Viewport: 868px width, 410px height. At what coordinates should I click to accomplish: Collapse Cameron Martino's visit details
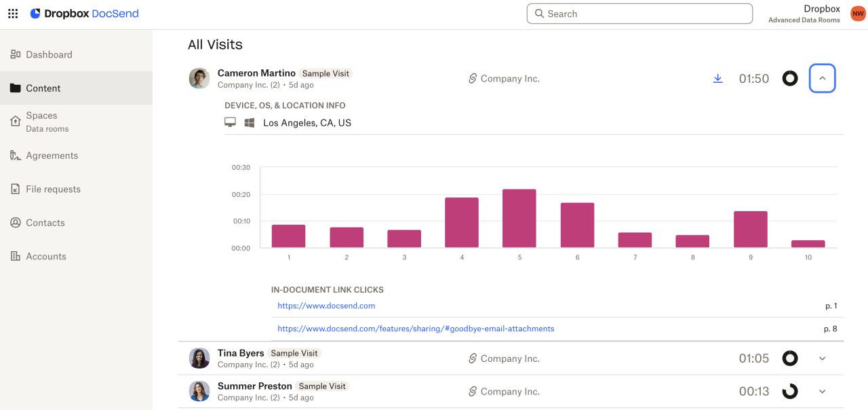822,79
